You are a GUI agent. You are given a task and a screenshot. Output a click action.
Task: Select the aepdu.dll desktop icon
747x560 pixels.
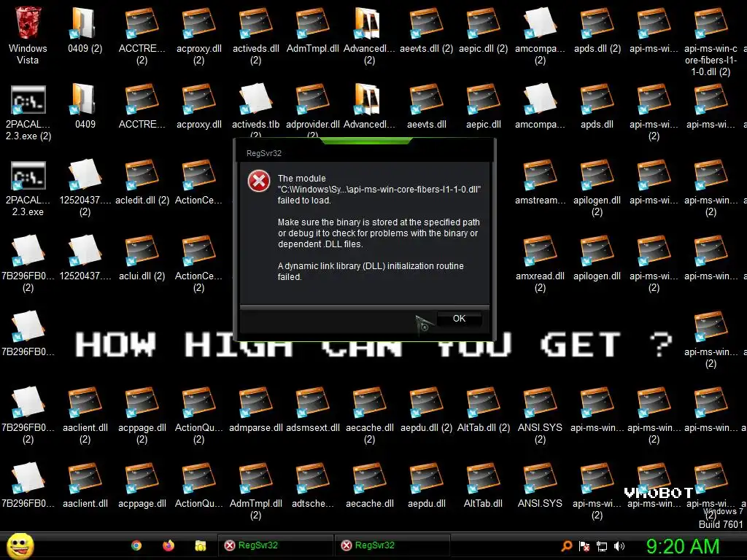point(426,485)
